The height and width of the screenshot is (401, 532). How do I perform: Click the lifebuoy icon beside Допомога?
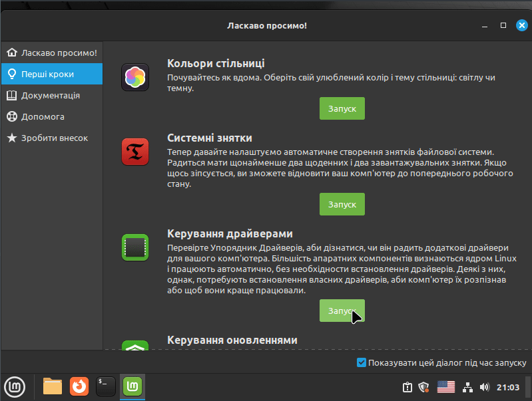pyautogui.click(x=12, y=116)
